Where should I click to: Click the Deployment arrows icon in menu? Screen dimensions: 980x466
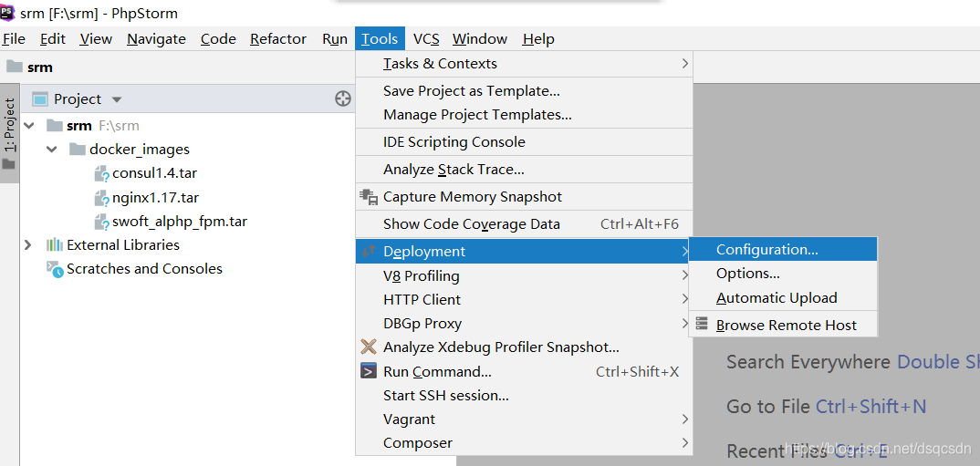pyautogui.click(x=369, y=251)
